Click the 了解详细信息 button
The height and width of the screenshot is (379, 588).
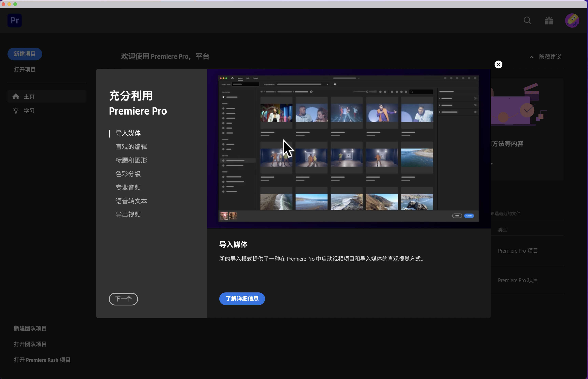pos(242,299)
